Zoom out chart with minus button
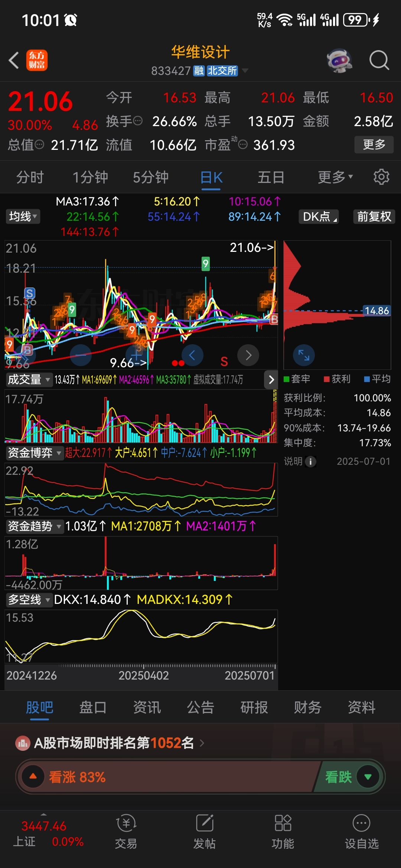Viewport: 401px width, 868px height. click(x=81, y=355)
